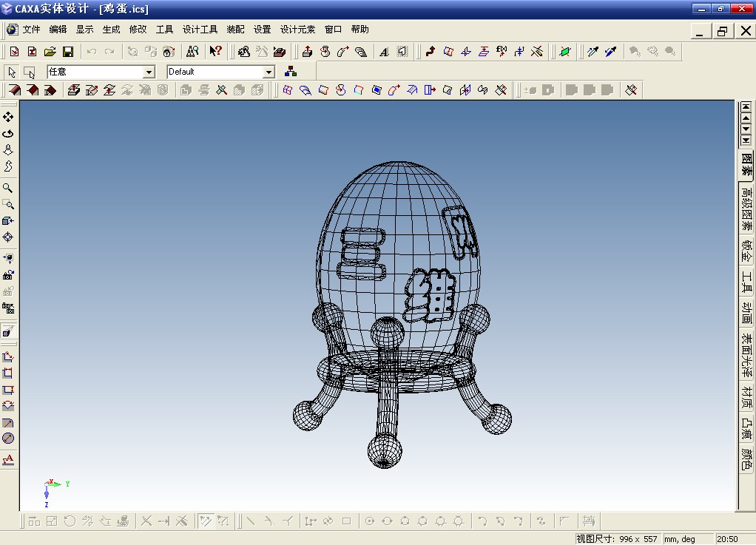
Task: Open the 帮助 menu
Action: [x=360, y=30]
